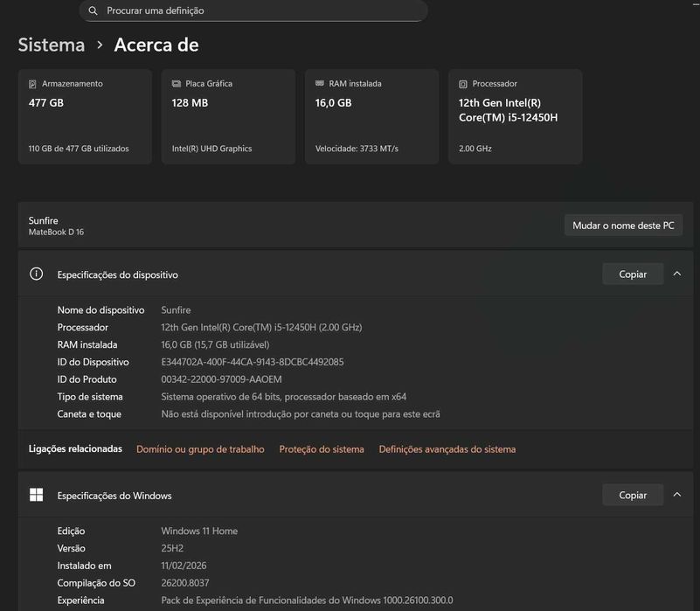This screenshot has height=611, width=700.
Task: Copy the Windows specifications
Action: [x=633, y=495]
